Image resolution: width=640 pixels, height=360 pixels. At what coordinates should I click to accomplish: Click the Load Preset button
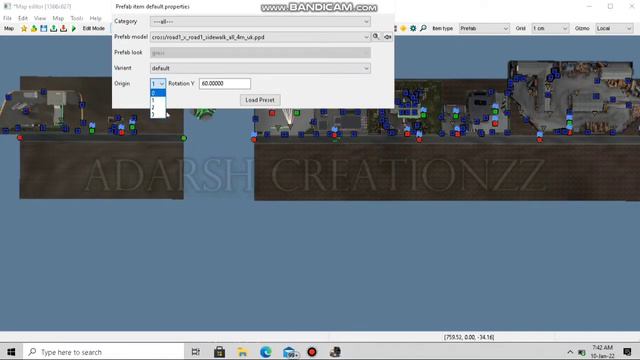[x=260, y=100]
